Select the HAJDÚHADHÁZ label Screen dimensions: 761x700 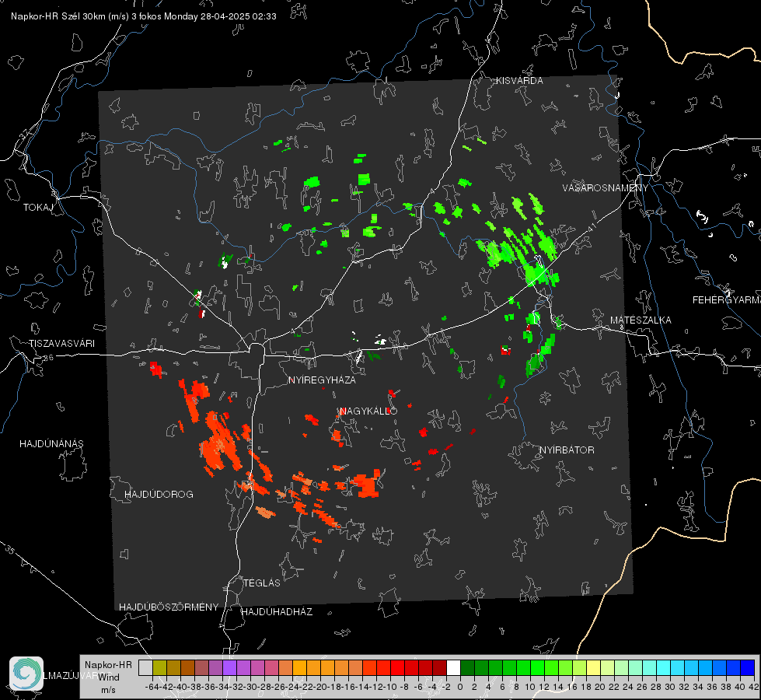tap(277, 611)
